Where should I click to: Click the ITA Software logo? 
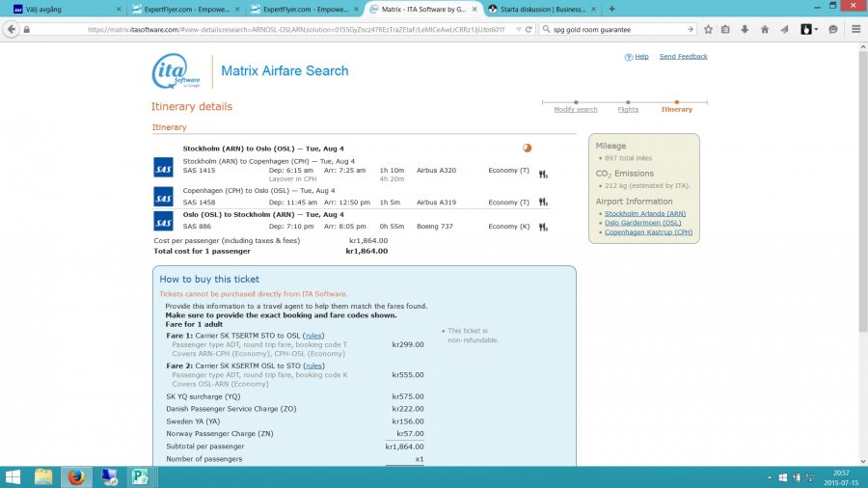pyautogui.click(x=176, y=70)
